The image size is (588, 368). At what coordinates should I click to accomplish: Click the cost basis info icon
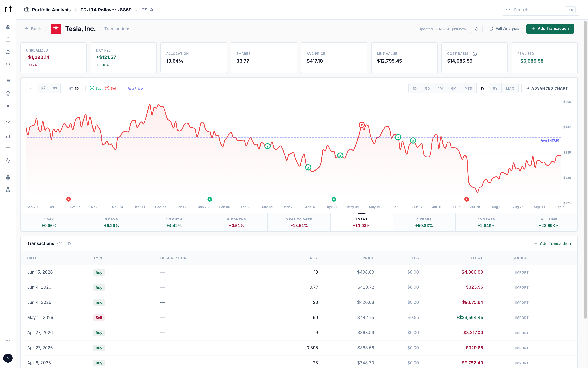(474, 54)
